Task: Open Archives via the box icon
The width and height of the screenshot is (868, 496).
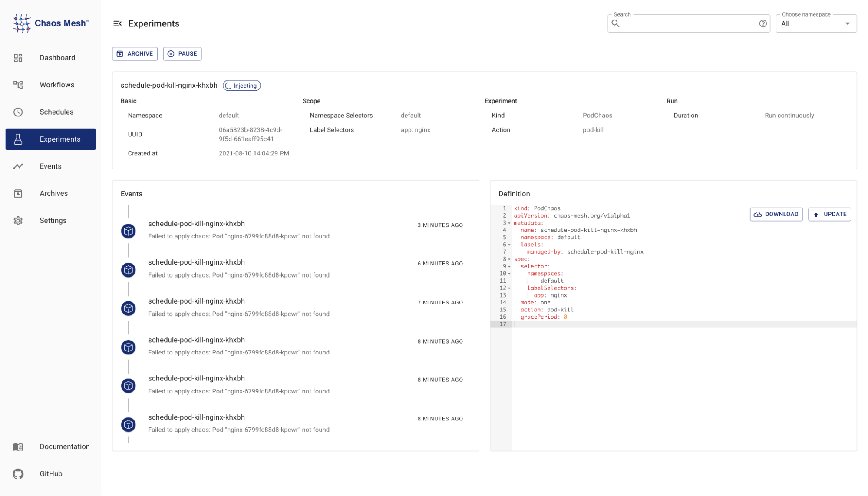Action: (x=18, y=193)
